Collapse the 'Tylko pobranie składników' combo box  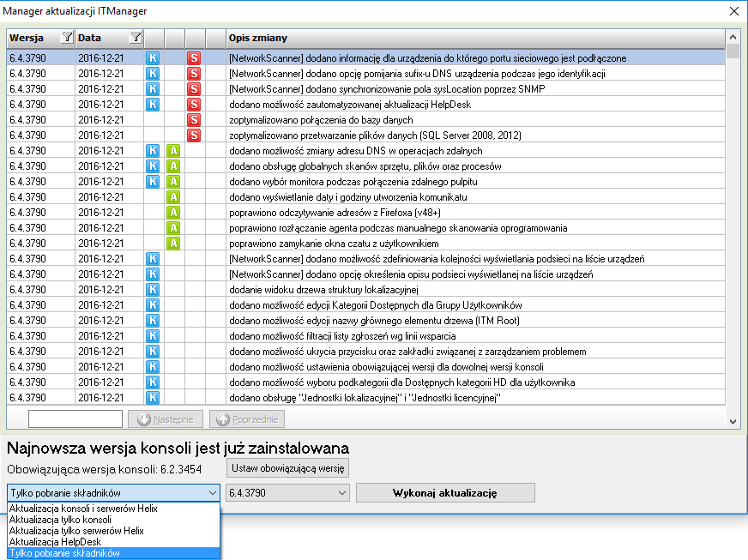pos(213,493)
